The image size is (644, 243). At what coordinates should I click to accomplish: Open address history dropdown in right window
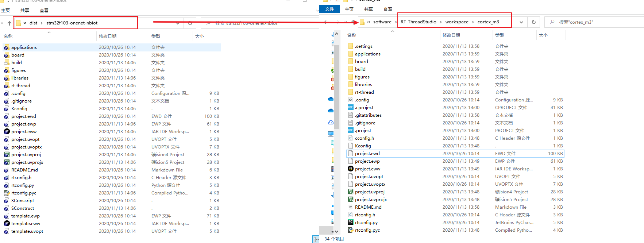[521, 22]
